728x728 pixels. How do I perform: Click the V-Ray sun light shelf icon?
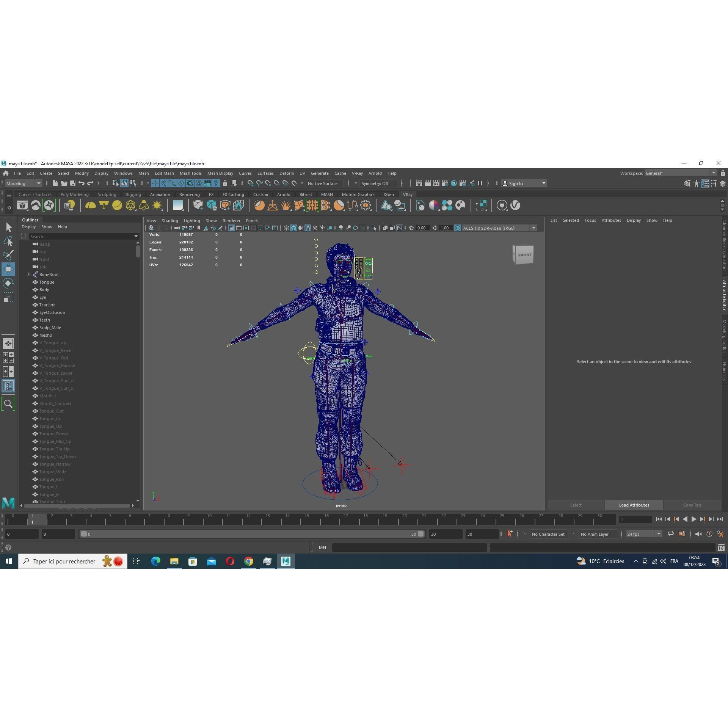coord(157,206)
